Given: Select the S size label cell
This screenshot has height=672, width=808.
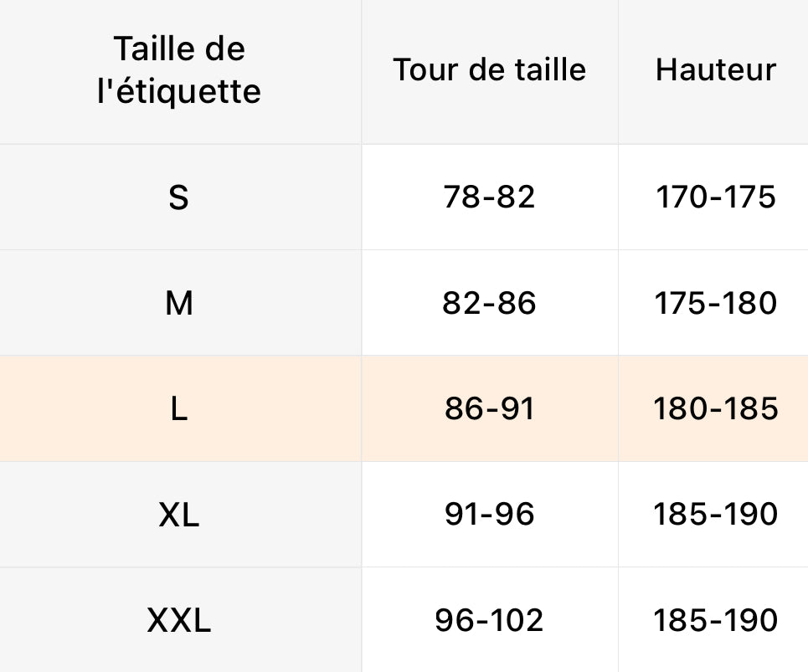Looking at the screenshot, I should (x=179, y=197).
